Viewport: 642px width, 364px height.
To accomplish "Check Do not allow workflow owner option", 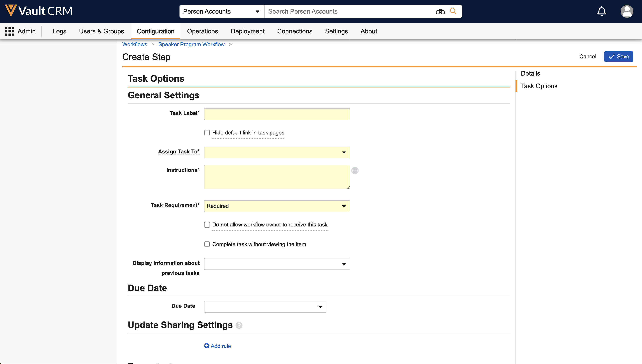I will (x=207, y=224).
